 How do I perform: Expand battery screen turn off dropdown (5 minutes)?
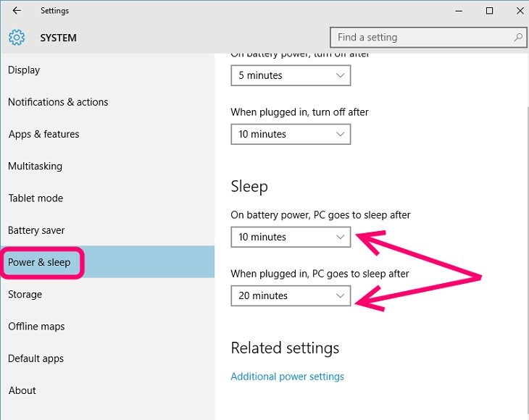coord(291,75)
